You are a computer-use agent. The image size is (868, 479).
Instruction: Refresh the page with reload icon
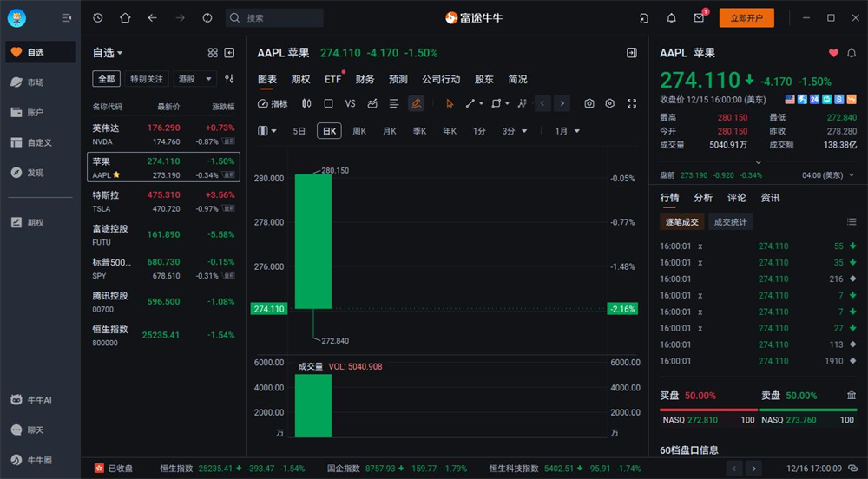coord(207,17)
